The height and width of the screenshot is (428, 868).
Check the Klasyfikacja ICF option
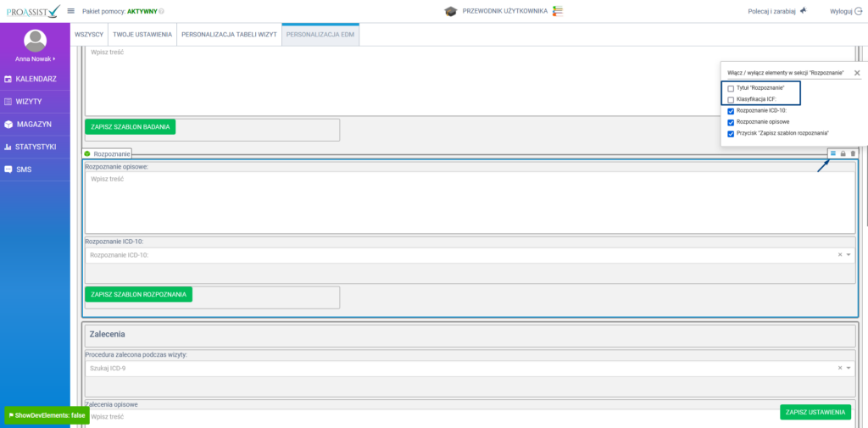point(731,99)
